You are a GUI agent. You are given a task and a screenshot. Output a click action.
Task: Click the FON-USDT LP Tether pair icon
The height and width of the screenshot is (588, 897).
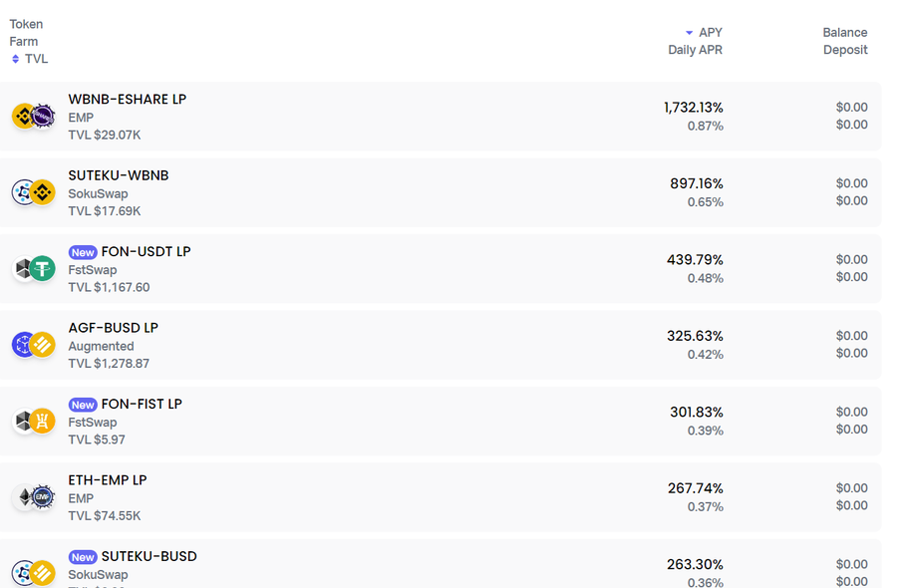(33, 268)
